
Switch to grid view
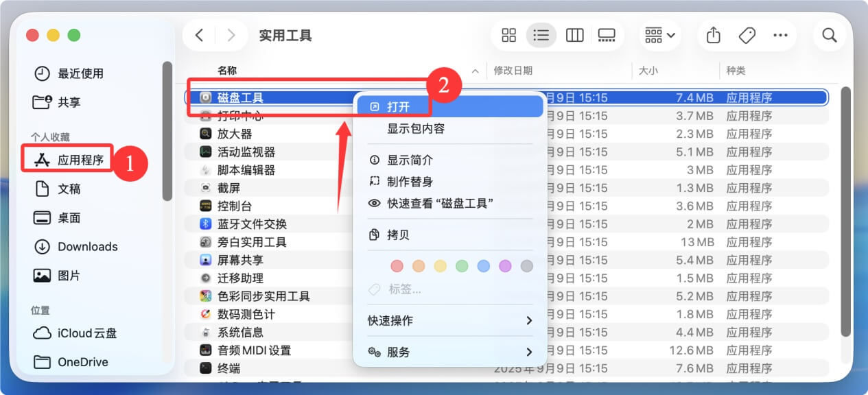[508, 35]
